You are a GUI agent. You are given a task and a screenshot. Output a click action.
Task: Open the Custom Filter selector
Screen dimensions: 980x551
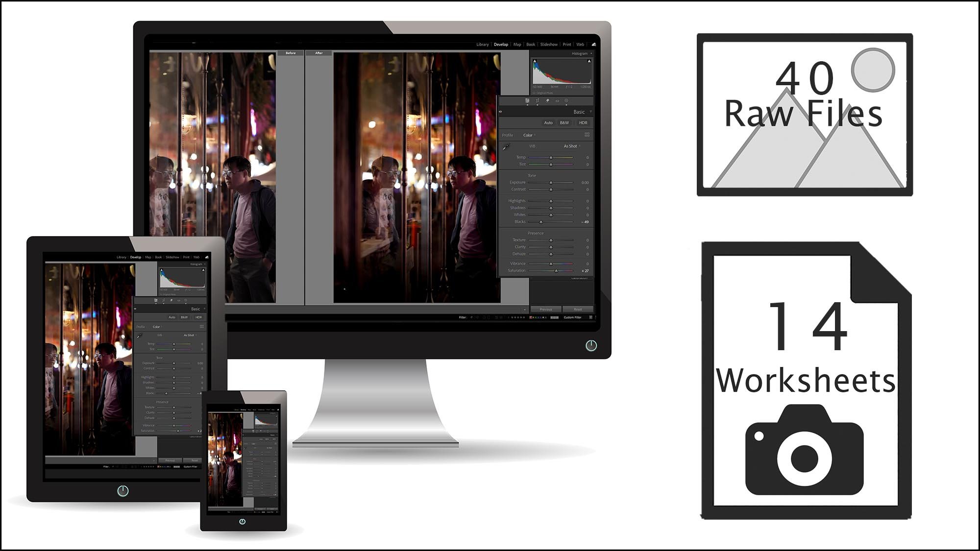coord(572,317)
